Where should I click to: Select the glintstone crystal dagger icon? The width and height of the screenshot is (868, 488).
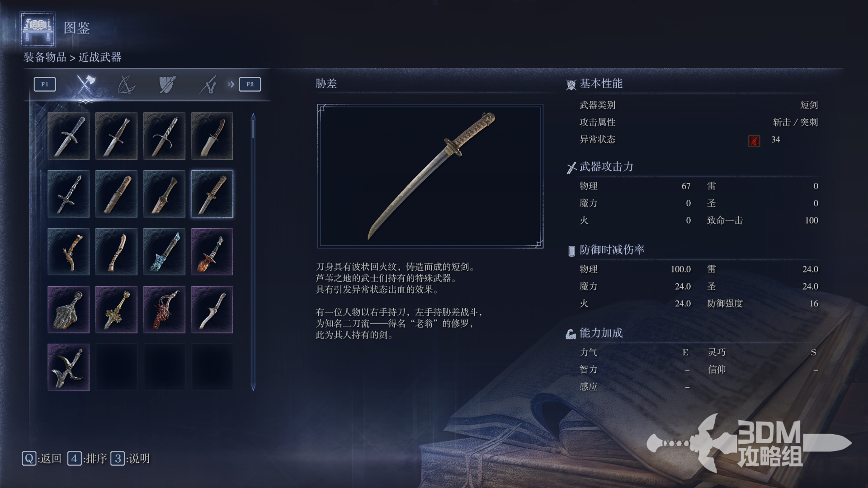(164, 252)
